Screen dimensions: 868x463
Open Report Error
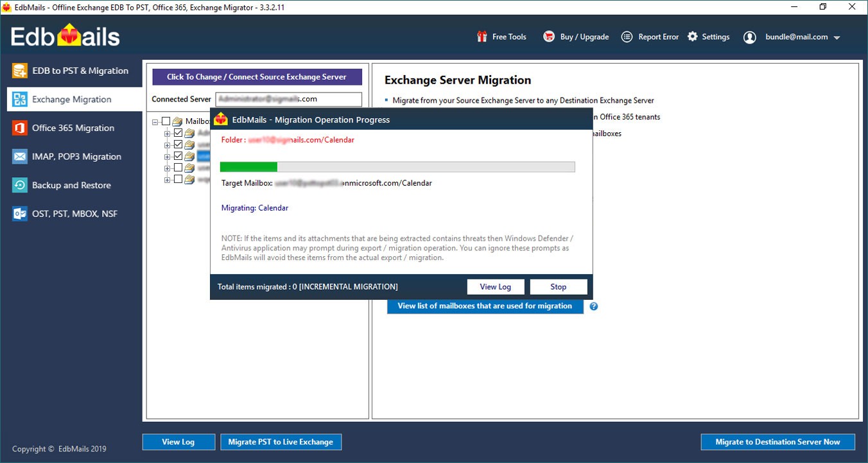point(650,37)
